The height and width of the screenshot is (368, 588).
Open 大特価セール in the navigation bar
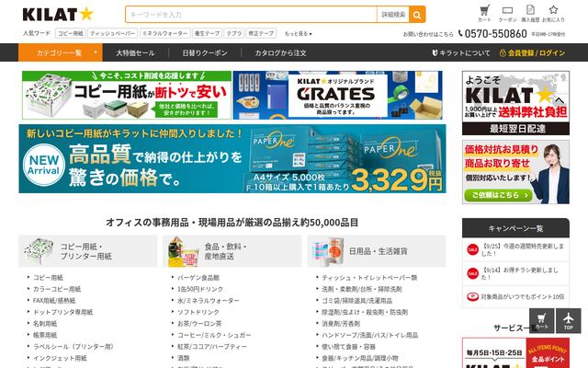tap(135, 53)
